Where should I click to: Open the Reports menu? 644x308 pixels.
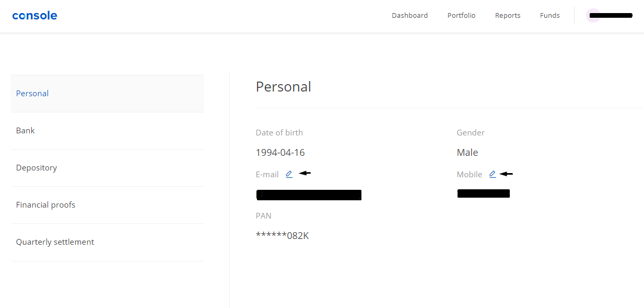click(508, 16)
